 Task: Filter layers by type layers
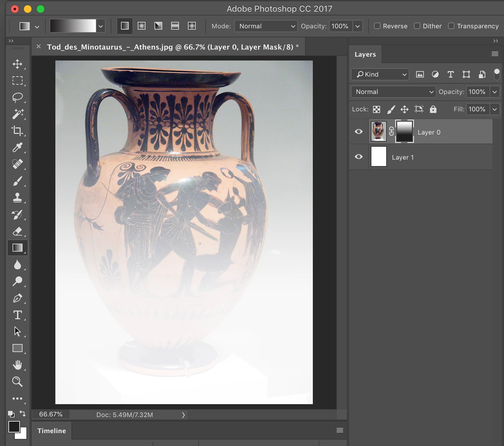451,74
